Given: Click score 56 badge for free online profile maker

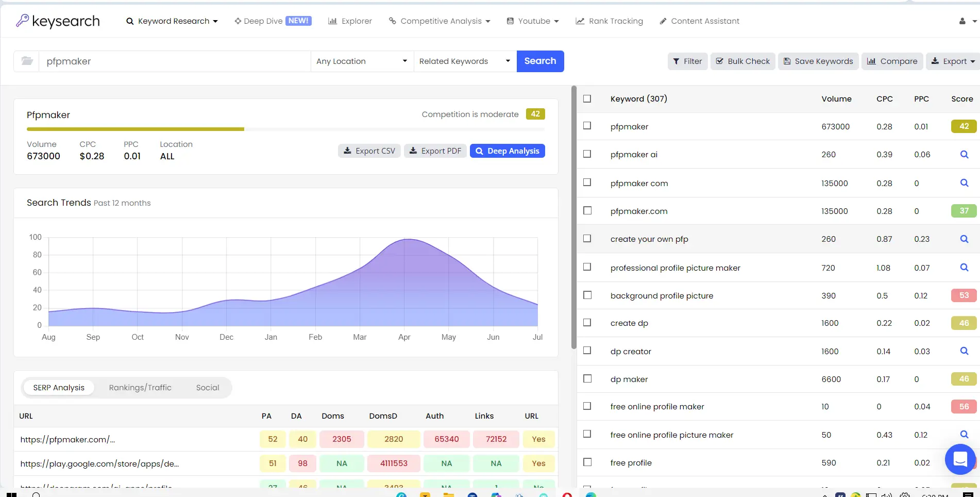Looking at the screenshot, I should 964,407.
